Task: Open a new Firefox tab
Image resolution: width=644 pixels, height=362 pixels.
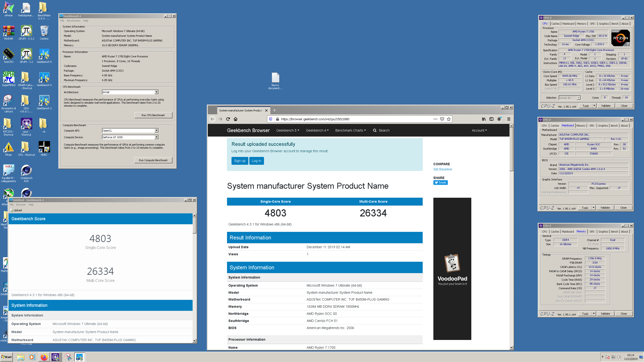Action: [274, 110]
